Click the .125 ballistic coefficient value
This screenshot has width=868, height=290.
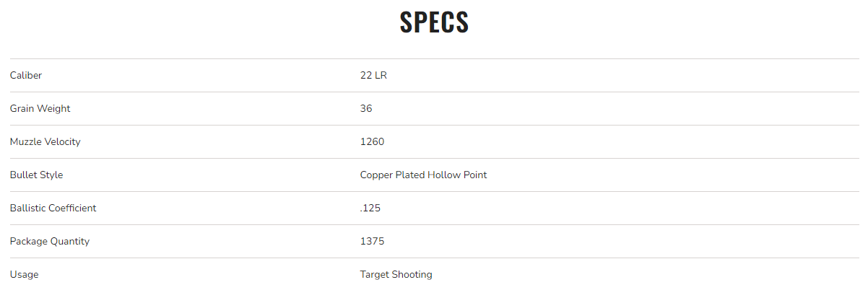click(370, 208)
